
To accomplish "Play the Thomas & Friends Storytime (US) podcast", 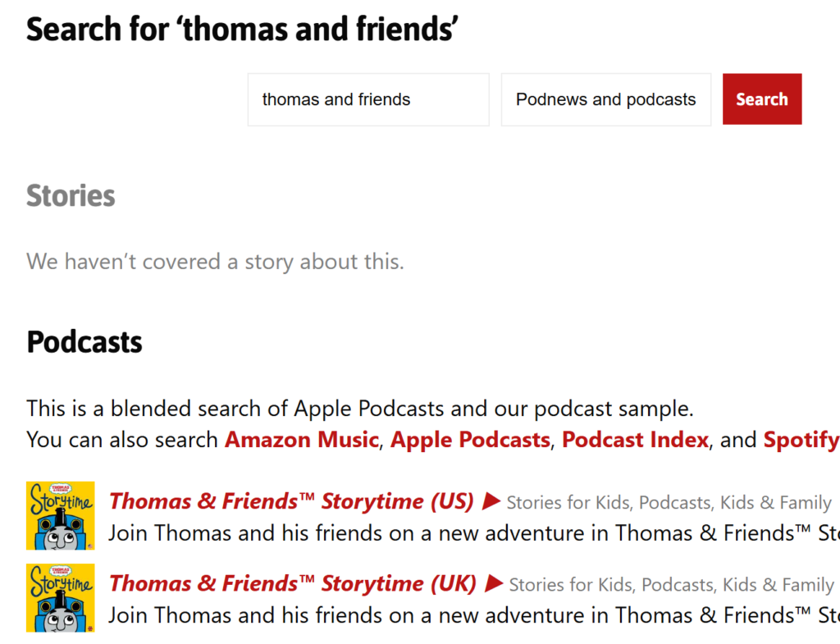I will [491, 502].
